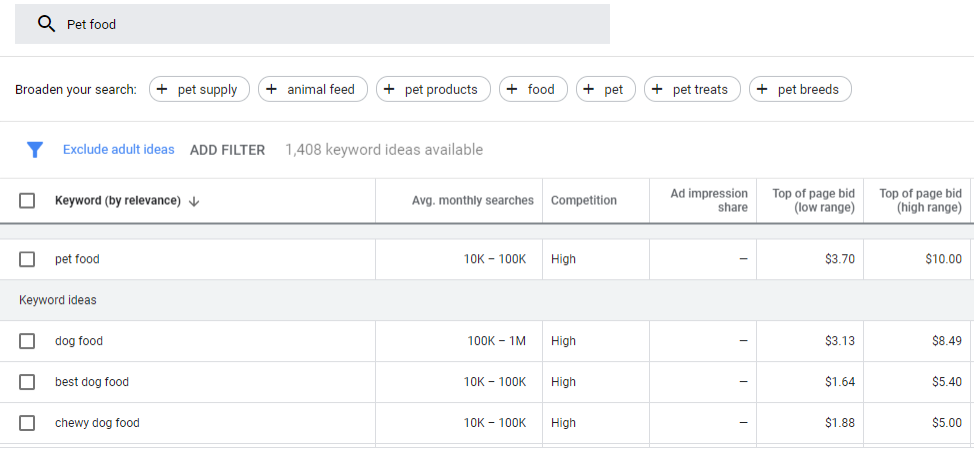Viewport: 974px width, 449px height.
Task: Click the Exclude adult ideas link
Action: (x=118, y=150)
